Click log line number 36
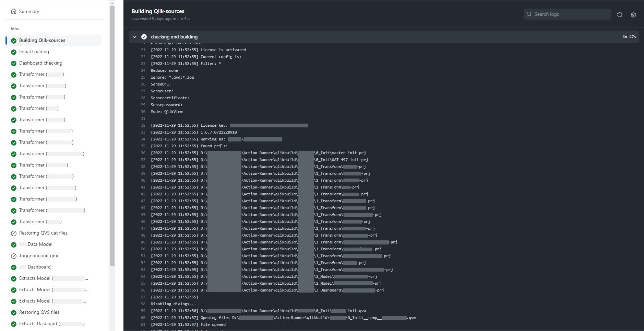 coord(143,153)
